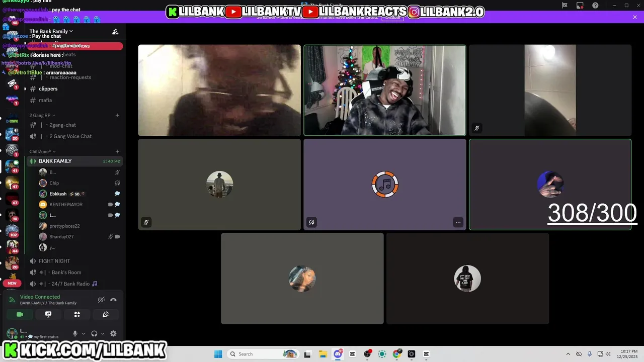Open Discord inbox icon in title bar

tap(580, 6)
